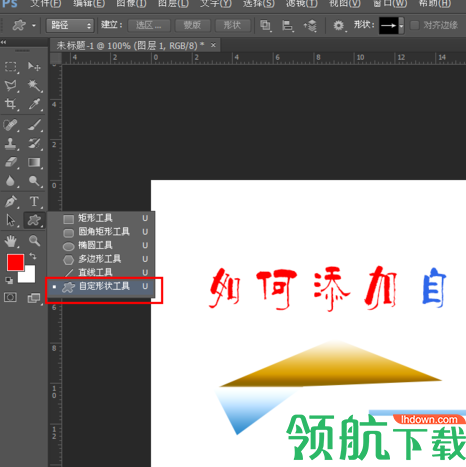This screenshot has width=466, height=467.
Task: Select the Pen tool
Action: (11, 202)
